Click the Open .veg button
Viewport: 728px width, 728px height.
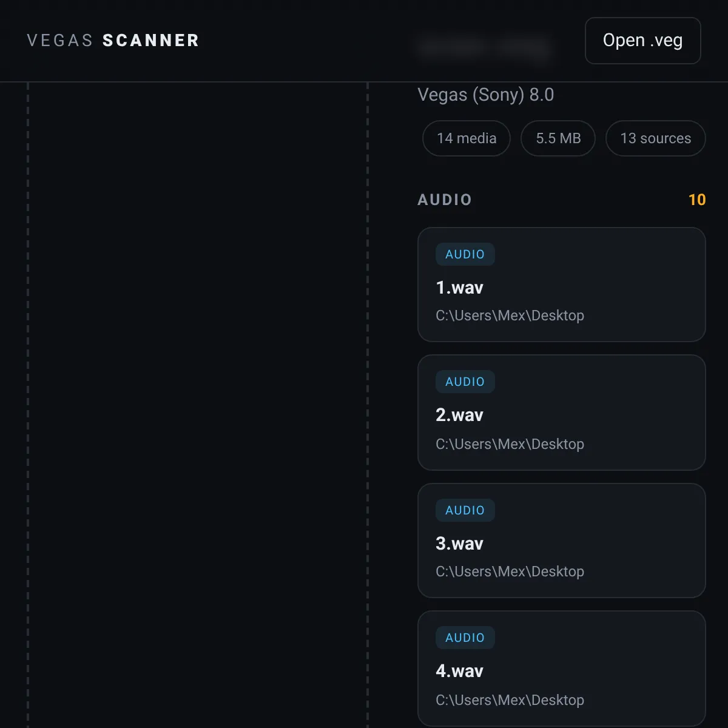click(x=642, y=41)
